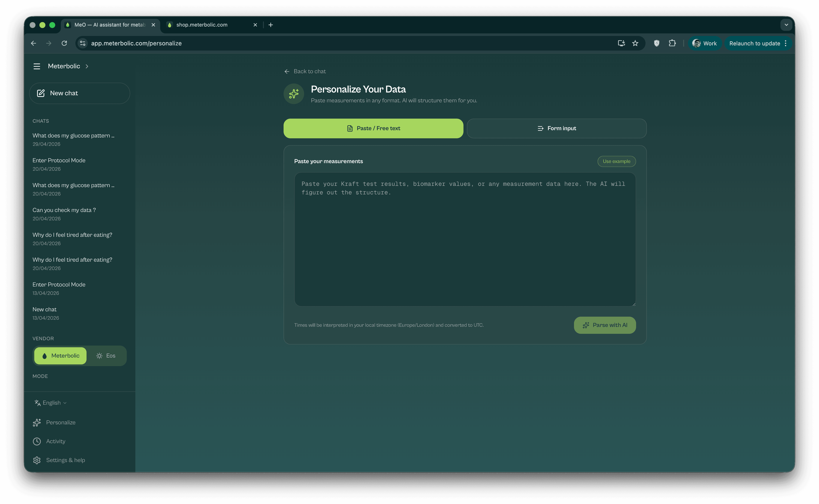This screenshot has height=504, width=819.
Task: Select the Paste / Free text tab
Action: coord(373,128)
